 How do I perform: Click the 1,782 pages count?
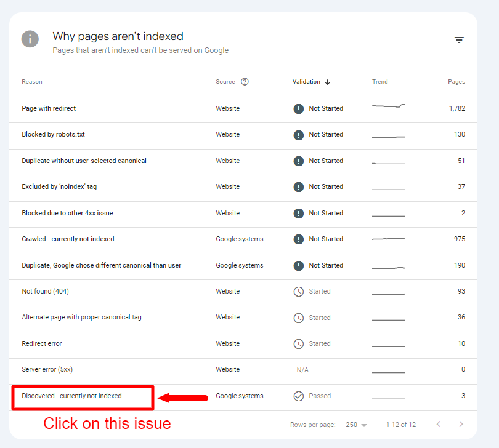(457, 108)
